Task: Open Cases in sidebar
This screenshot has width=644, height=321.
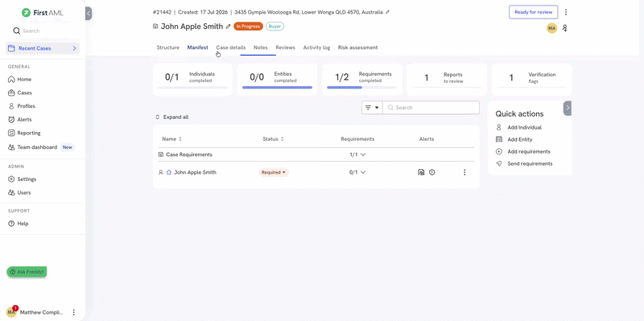Action: [24, 93]
